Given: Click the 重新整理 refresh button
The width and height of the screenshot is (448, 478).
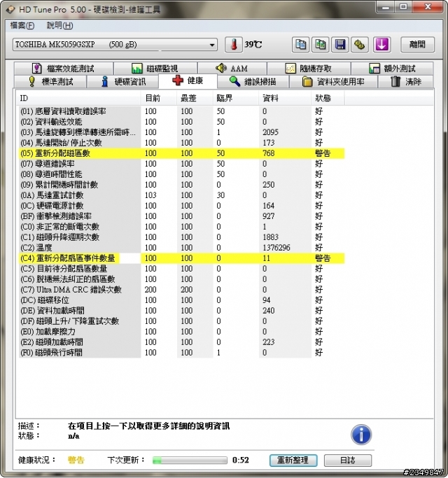Looking at the screenshot, I should click(293, 460).
